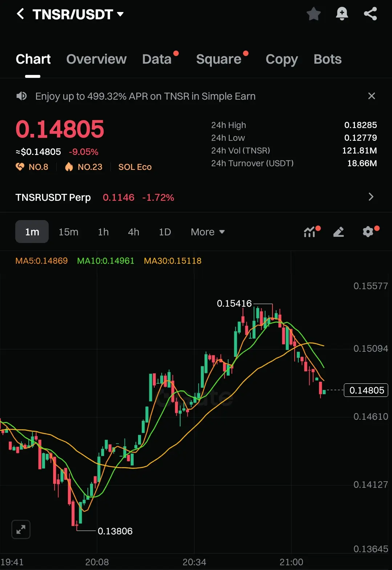Open chart settings gear icon
The height and width of the screenshot is (570, 392).
coord(368,232)
